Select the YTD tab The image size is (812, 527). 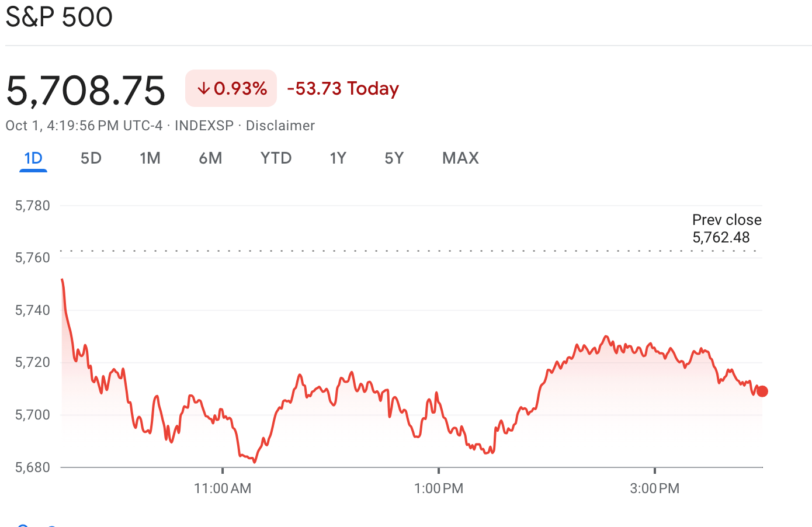[x=276, y=158]
